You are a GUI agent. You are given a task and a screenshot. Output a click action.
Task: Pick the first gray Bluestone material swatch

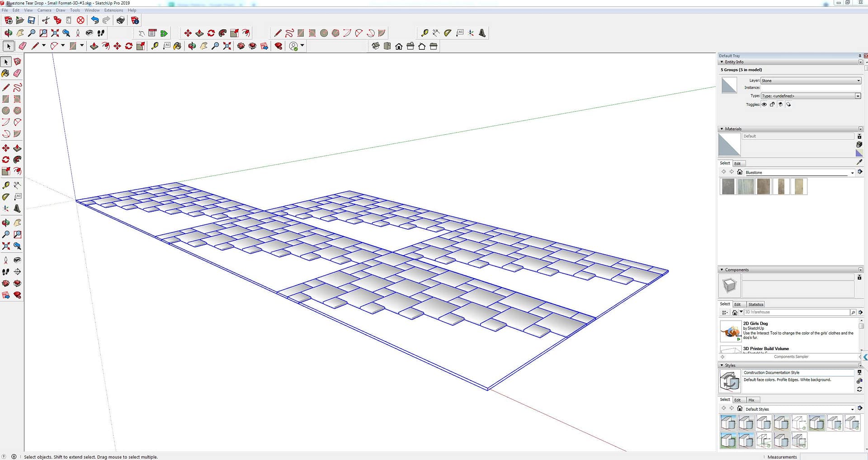pos(728,186)
